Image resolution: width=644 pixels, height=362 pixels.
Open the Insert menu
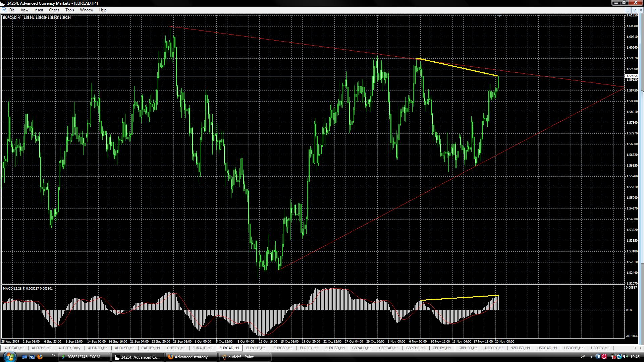(39, 10)
